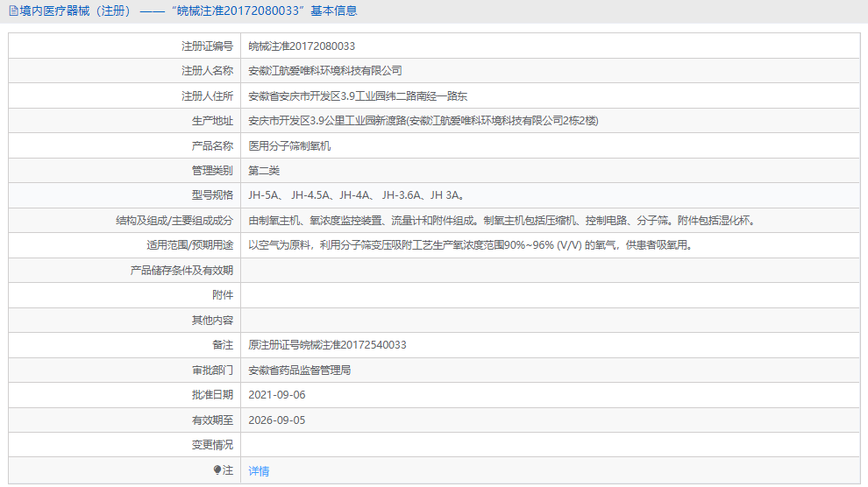The width and height of the screenshot is (868, 487).
Task: Click the 生产地址 label
Action: pyautogui.click(x=212, y=121)
